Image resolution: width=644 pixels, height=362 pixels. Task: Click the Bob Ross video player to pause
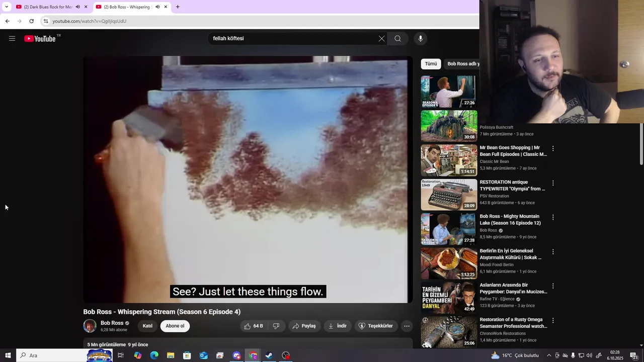coord(248,179)
